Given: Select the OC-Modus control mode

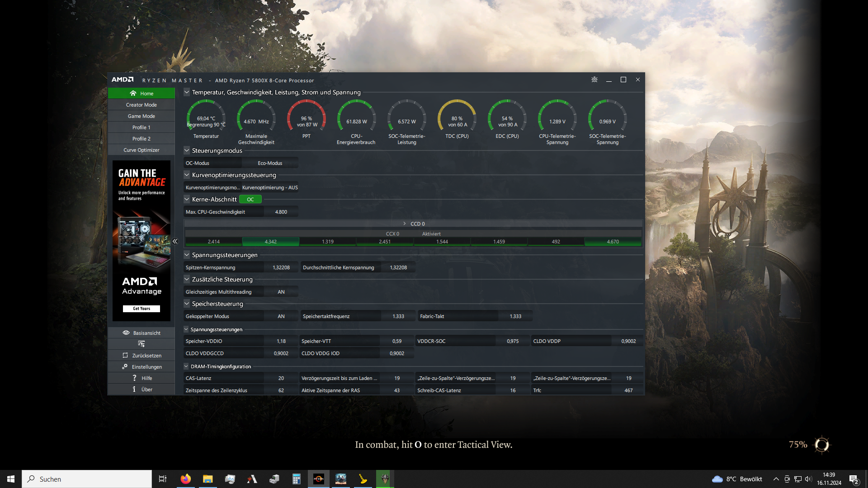Looking at the screenshot, I should (198, 163).
